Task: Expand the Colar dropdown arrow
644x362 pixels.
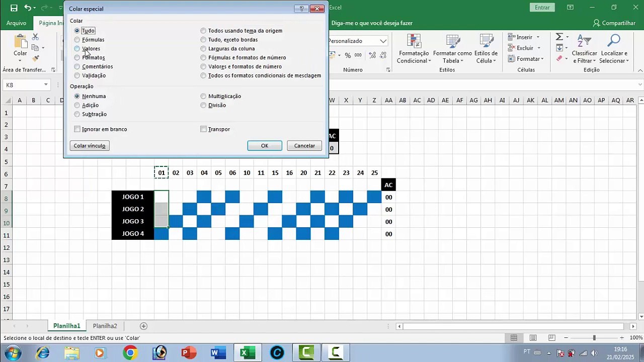Action: point(20,60)
